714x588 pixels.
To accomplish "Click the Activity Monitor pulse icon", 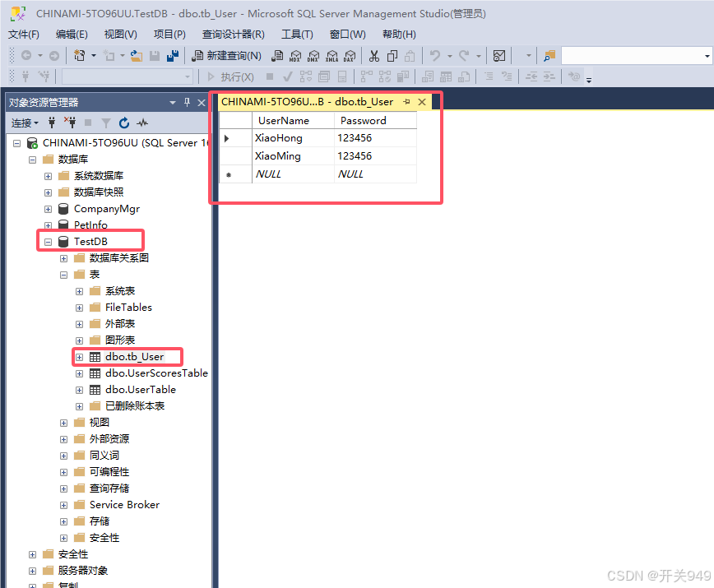I will (x=142, y=123).
